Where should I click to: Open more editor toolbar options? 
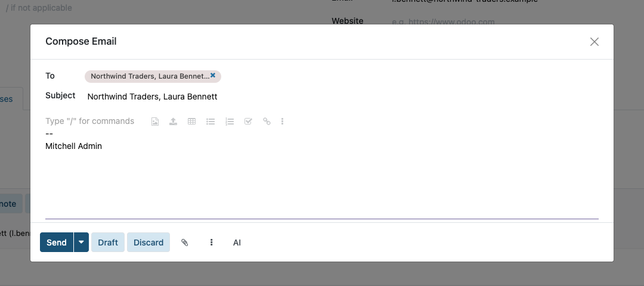click(x=282, y=122)
